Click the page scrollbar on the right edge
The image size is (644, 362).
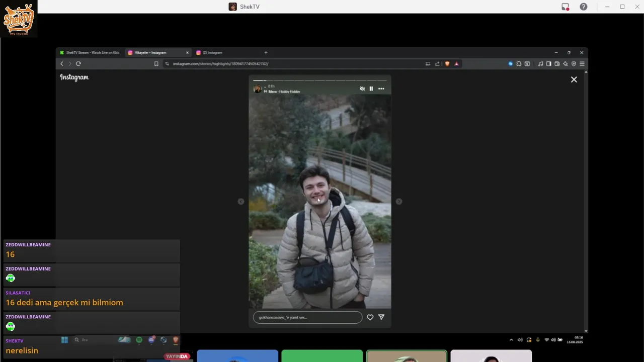[x=586, y=201]
